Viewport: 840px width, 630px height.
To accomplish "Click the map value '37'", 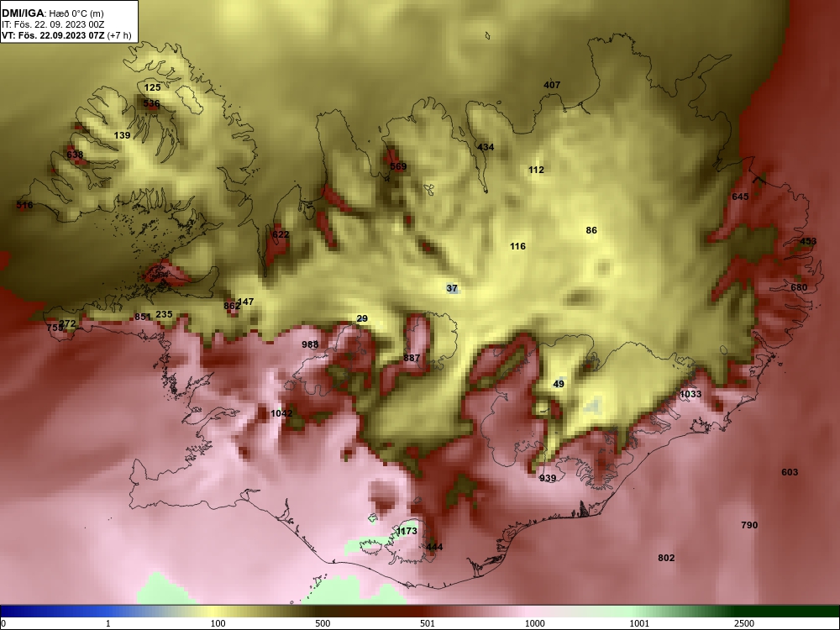I will tap(452, 288).
